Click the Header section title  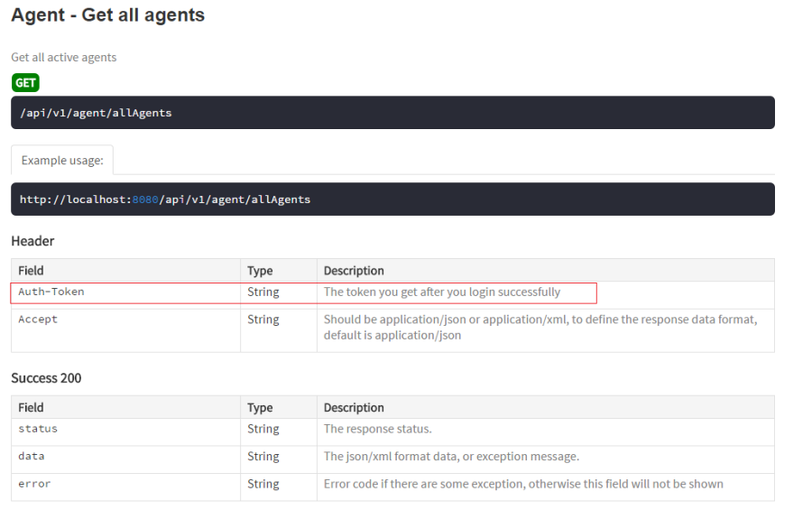tap(32, 241)
